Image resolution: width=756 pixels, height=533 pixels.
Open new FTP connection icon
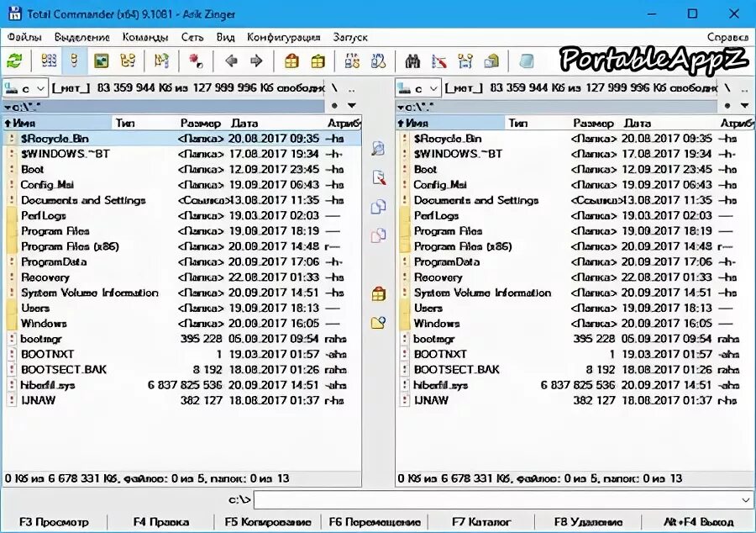pos(379,61)
